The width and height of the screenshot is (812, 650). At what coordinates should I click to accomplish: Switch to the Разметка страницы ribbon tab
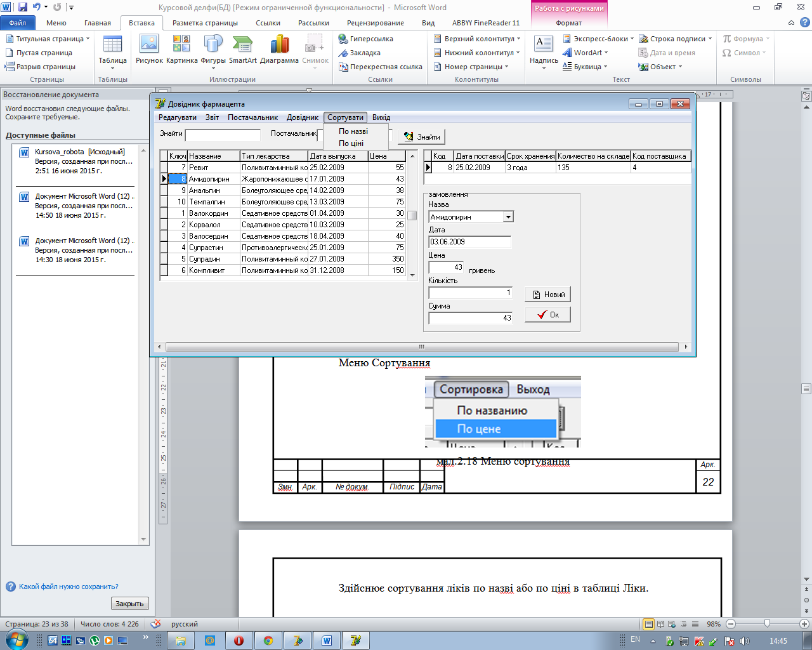tap(205, 23)
